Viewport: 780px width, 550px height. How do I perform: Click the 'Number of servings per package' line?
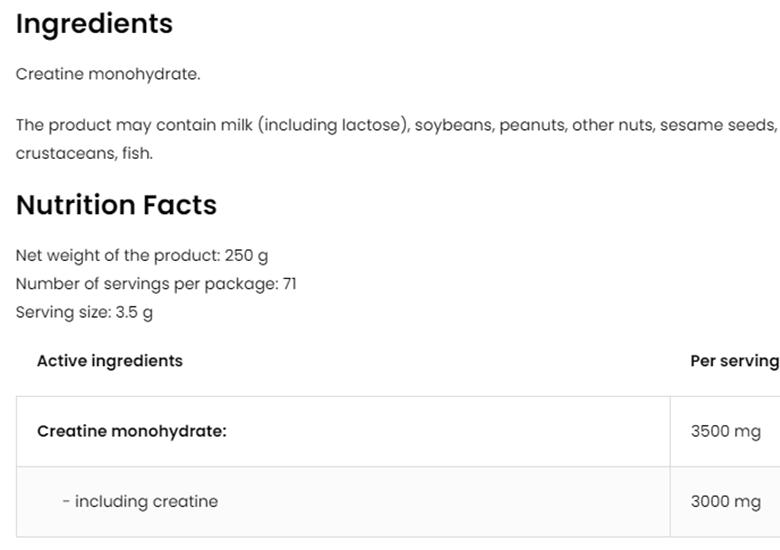[155, 284]
